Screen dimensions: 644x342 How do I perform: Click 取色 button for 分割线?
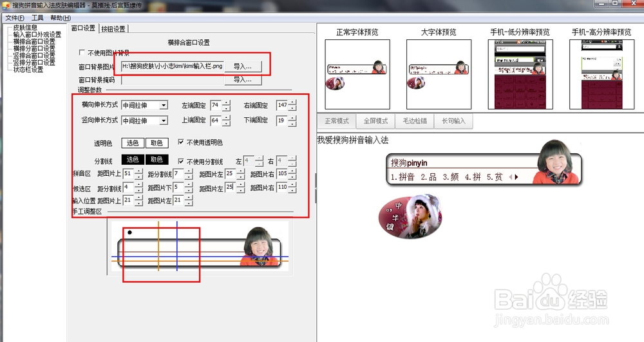pyautogui.click(x=157, y=160)
